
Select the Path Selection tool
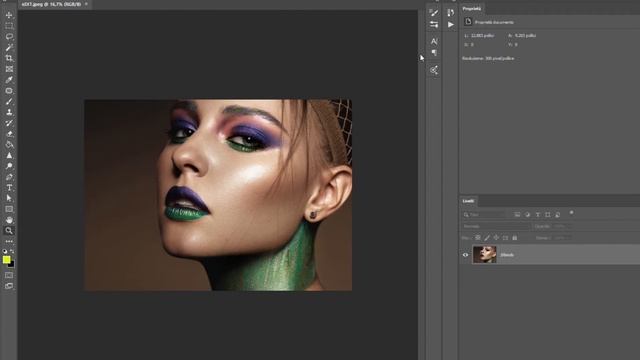pyautogui.click(x=9, y=198)
